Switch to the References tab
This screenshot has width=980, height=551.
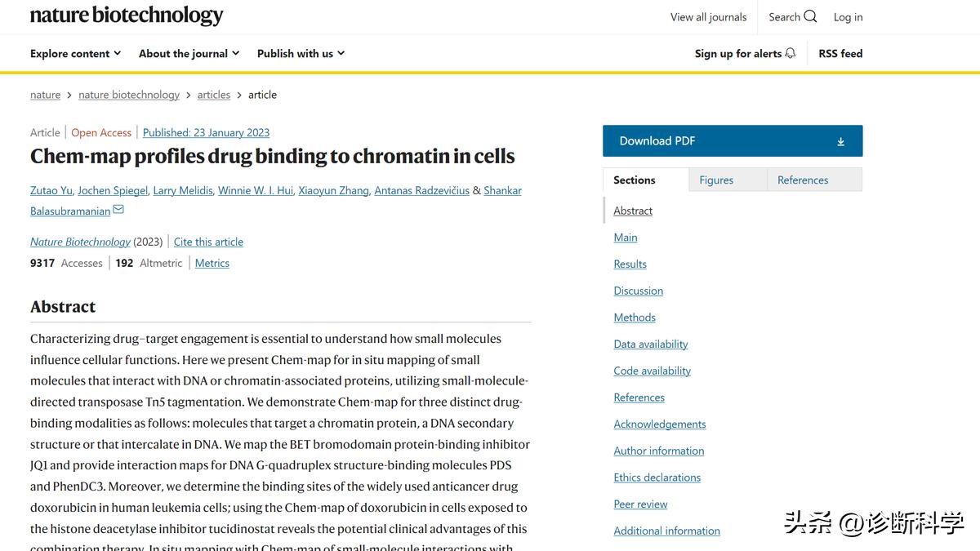(x=802, y=179)
